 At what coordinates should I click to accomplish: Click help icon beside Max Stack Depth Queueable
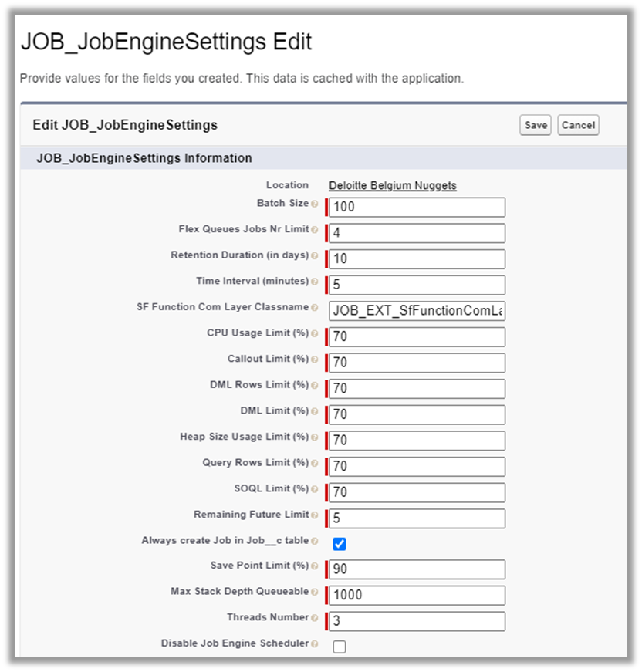point(314,592)
